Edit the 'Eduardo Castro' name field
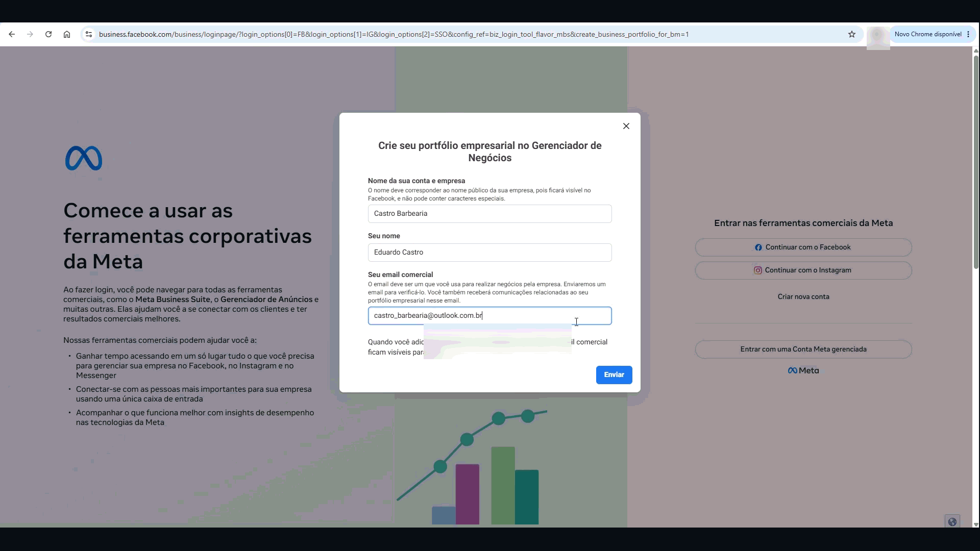The height and width of the screenshot is (551, 980). 489,253
